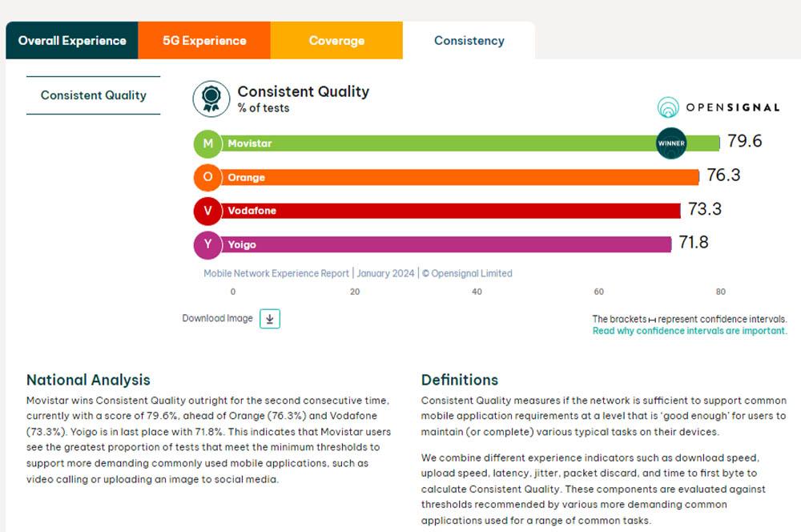801x532 pixels.
Task: Open the 5G Experience tab
Action: [204, 40]
